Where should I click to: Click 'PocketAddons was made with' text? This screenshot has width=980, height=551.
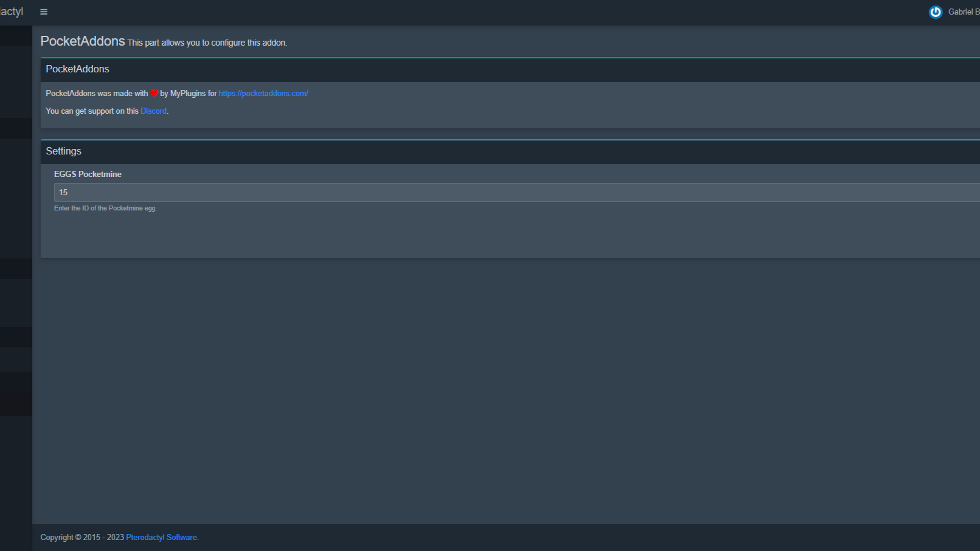tap(97, 94)
